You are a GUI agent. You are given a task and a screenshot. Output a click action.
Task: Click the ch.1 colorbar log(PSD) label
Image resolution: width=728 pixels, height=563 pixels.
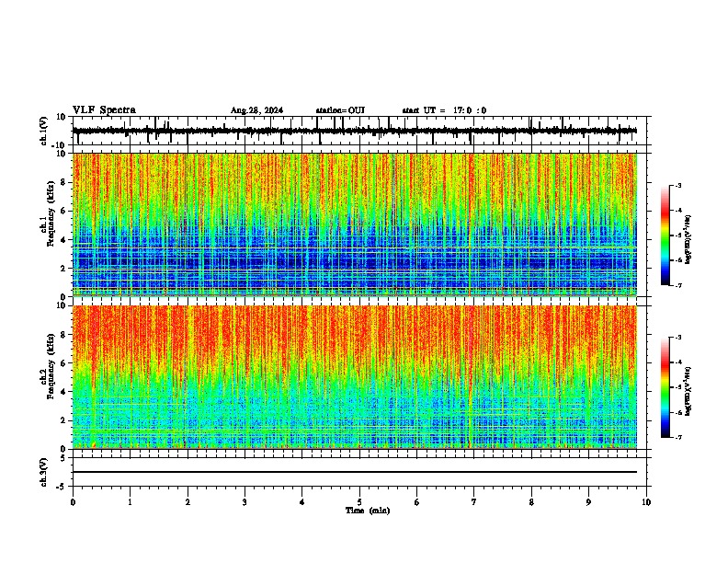688,240
